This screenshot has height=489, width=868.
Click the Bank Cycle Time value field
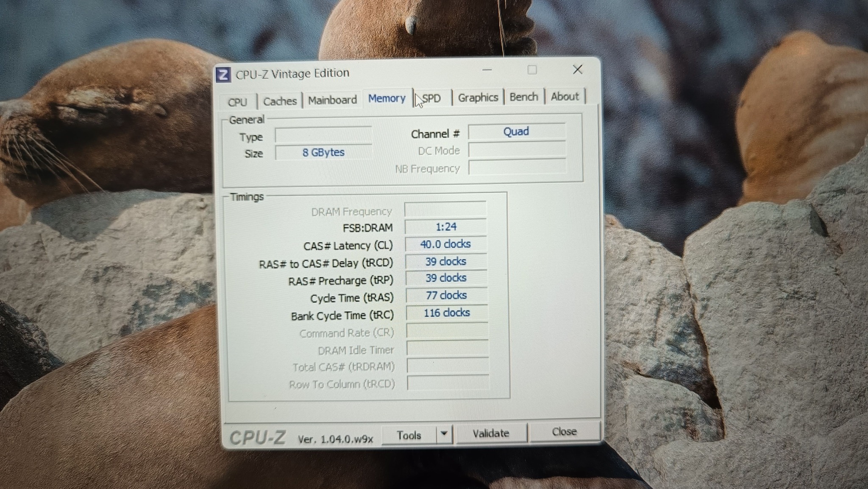coord(446,313)
